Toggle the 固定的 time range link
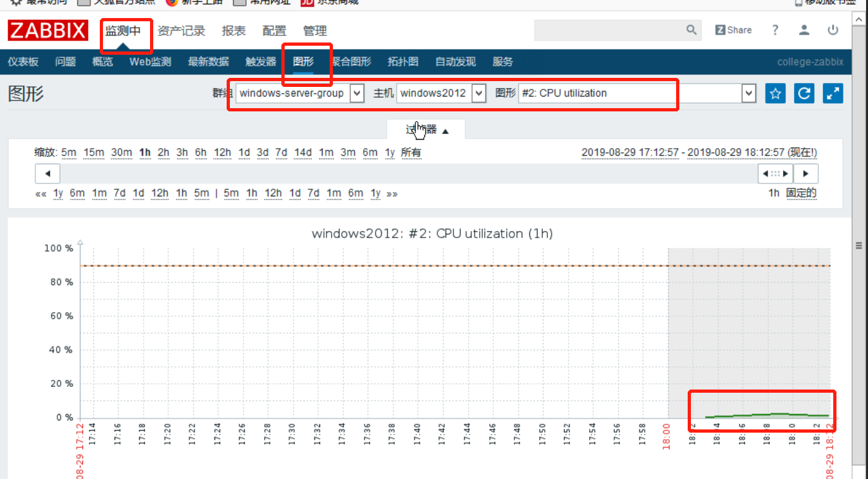Image resolution: width=868 pixels, height=479 pixels. click(x=802, y=193)
